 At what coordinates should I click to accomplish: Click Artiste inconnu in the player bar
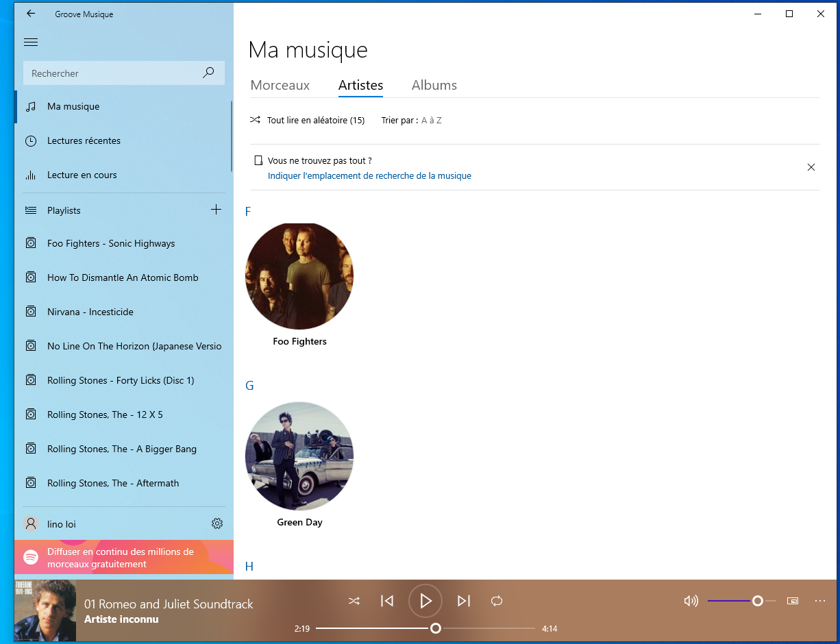pyautogui.click(x=121, y=619)
